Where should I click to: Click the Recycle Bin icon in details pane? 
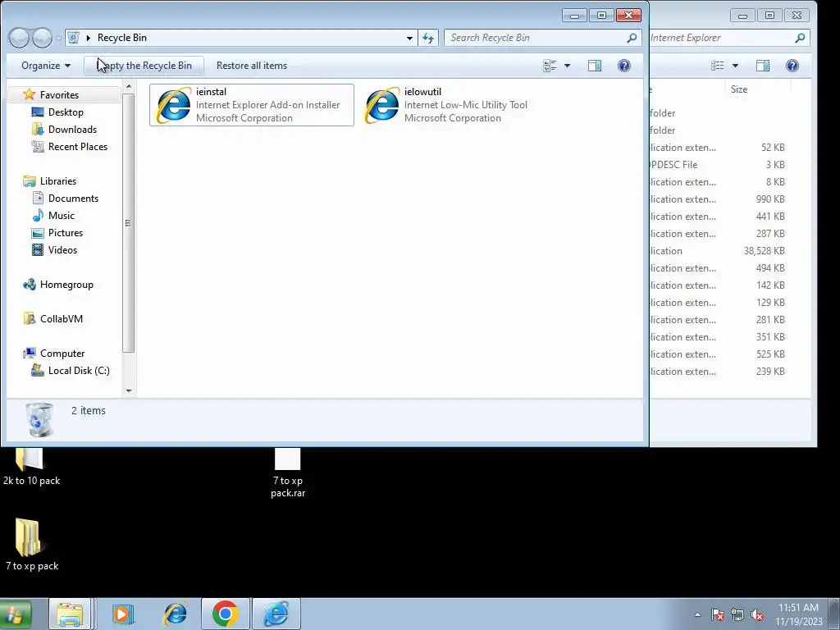(39, 419)
